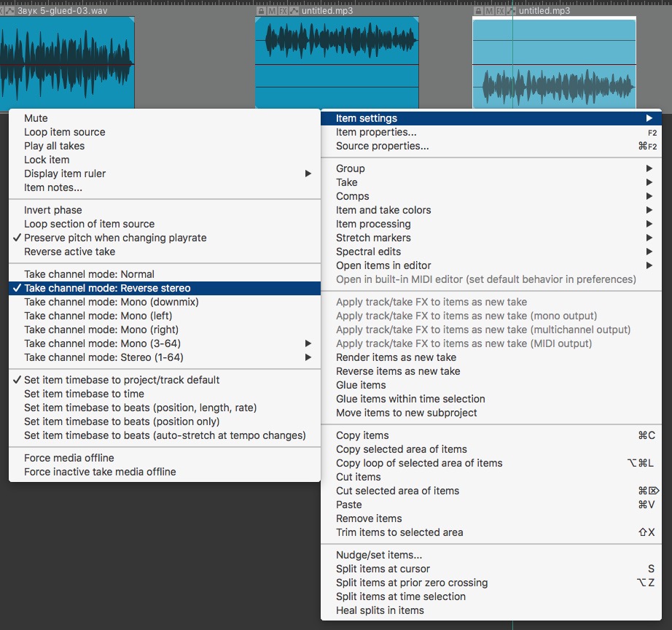Image resolution: width=672 pixels, height=630 pixels.
Task: Choose timebase beats (position, length, rate)
Action: pos(165,408)
